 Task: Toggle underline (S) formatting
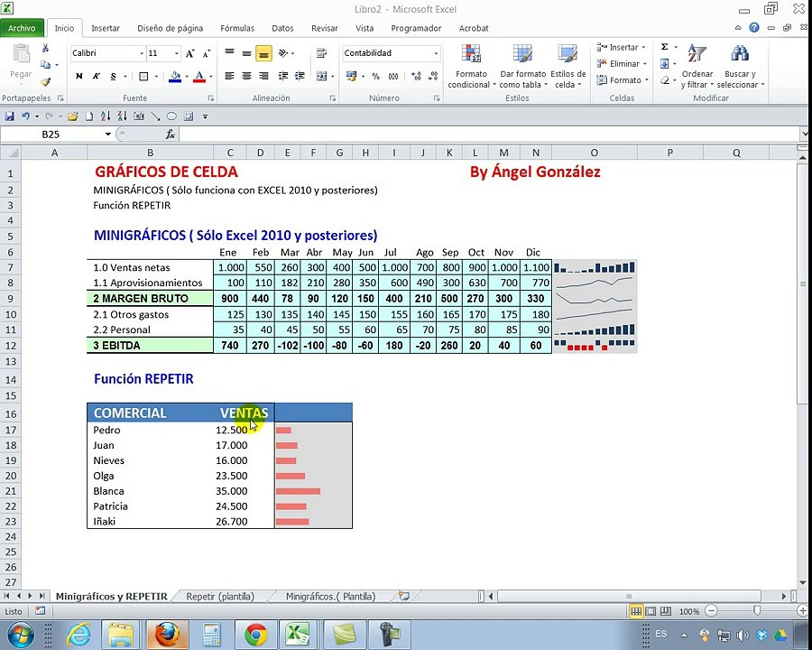point(113,76)
